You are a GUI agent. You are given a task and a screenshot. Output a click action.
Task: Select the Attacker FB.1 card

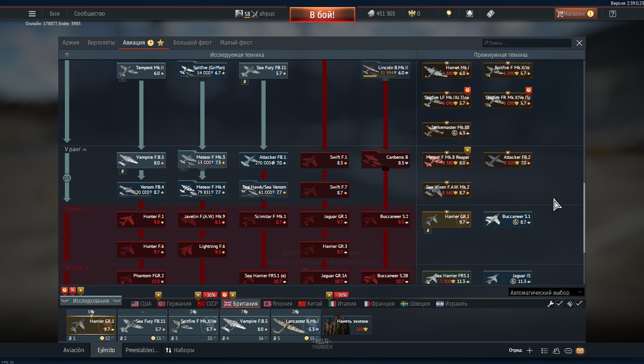click(x=263, y=160)
